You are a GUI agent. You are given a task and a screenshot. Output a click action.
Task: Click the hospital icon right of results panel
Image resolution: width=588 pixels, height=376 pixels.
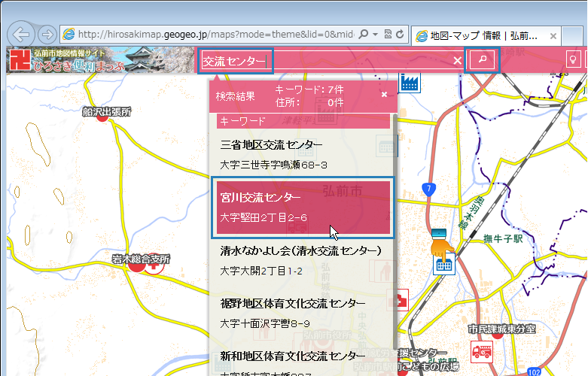coord(398,300)
